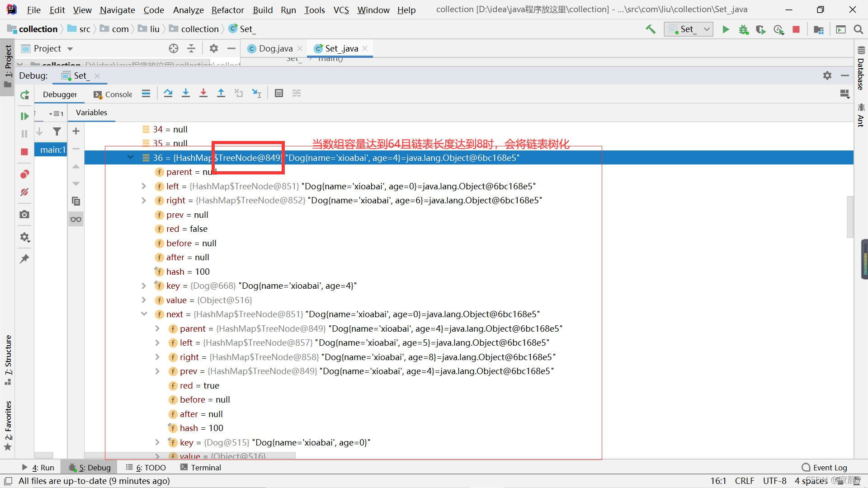
Task: Expand the value node Object@516
Action: pos(143,299)
